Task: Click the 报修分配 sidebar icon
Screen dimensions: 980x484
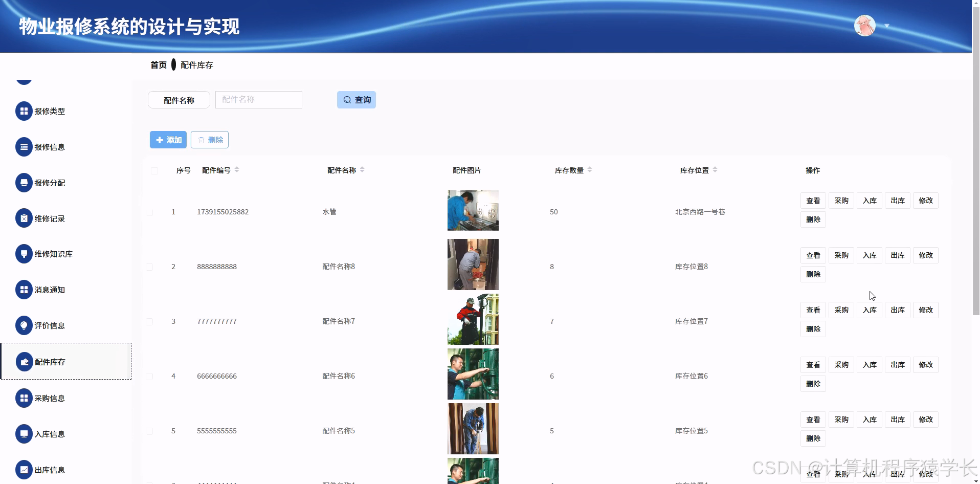Action: (x=24, y=183)
